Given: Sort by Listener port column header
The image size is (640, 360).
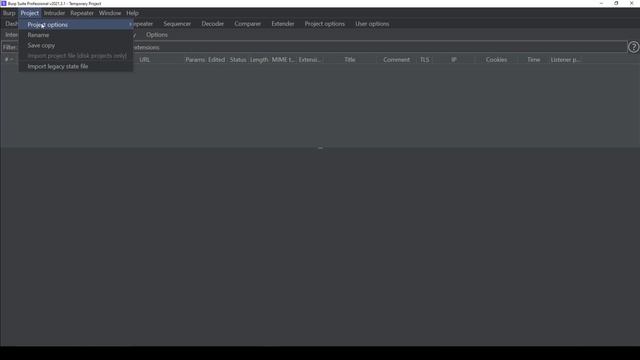Looking at the screenshot, I should click(565, 60).
